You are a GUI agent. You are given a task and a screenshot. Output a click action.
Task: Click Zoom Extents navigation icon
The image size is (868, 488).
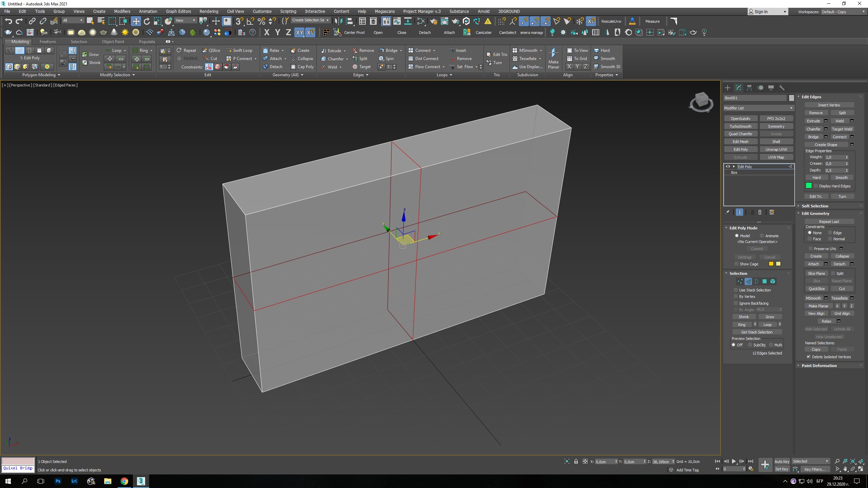tap(853, 461)
